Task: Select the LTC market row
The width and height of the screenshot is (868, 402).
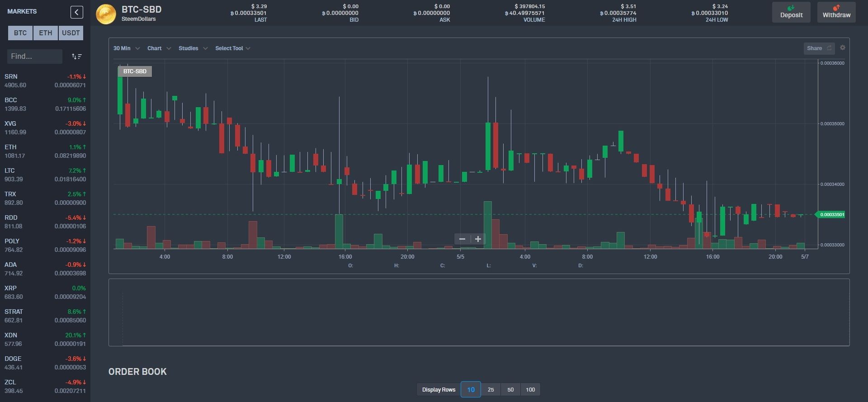Action: click(x=45, y=175)
